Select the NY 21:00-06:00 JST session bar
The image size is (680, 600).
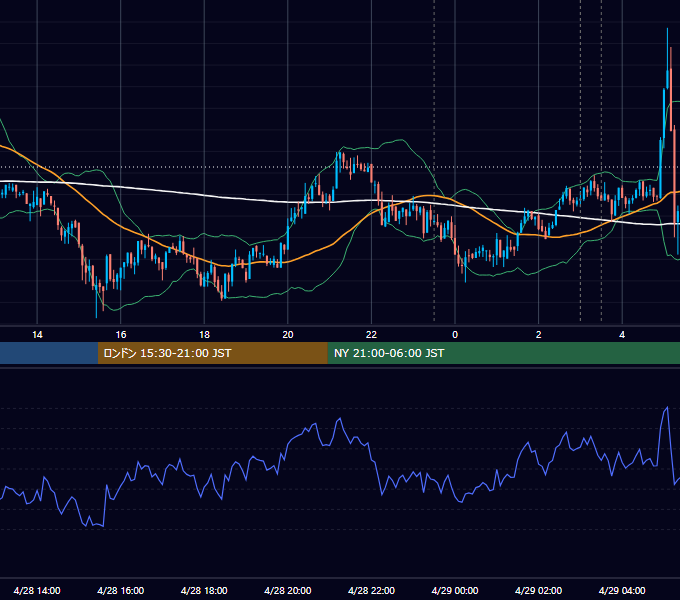(x=503, y=353)
